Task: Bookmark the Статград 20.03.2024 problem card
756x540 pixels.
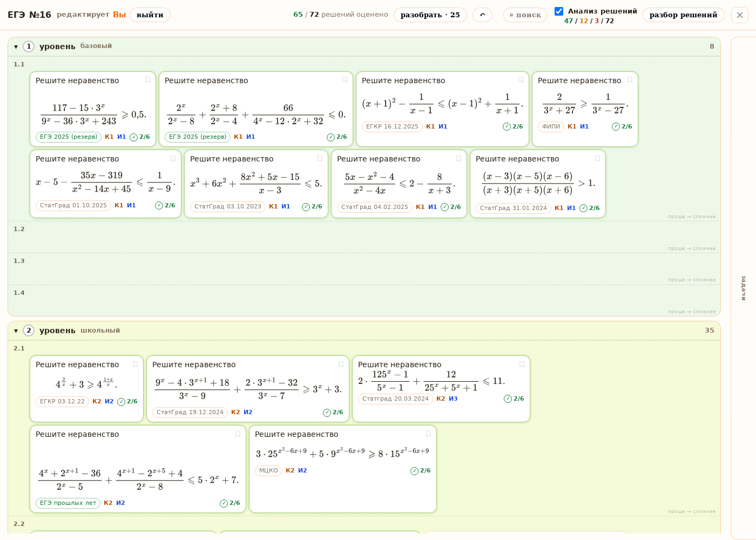Action: click(522, 364)
